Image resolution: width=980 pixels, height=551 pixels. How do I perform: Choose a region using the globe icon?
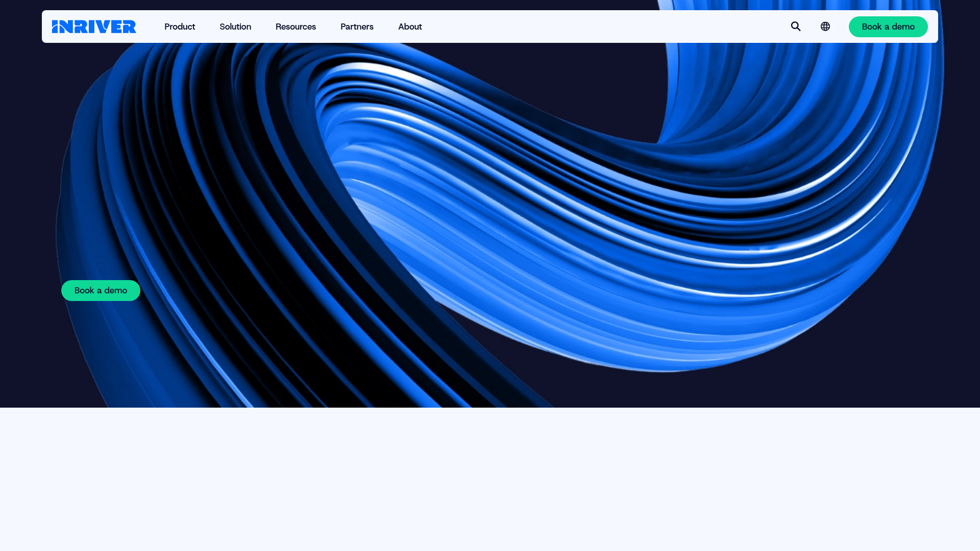(825, 26)
